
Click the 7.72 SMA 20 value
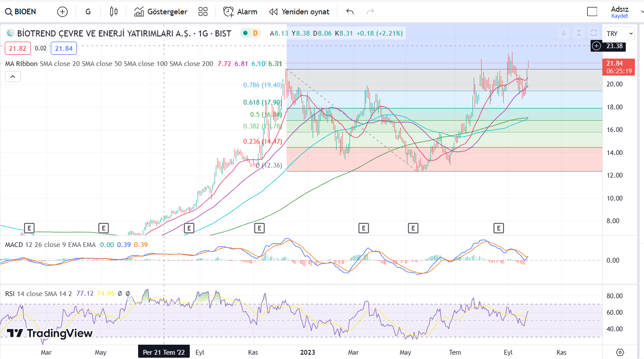click(225, 64)
